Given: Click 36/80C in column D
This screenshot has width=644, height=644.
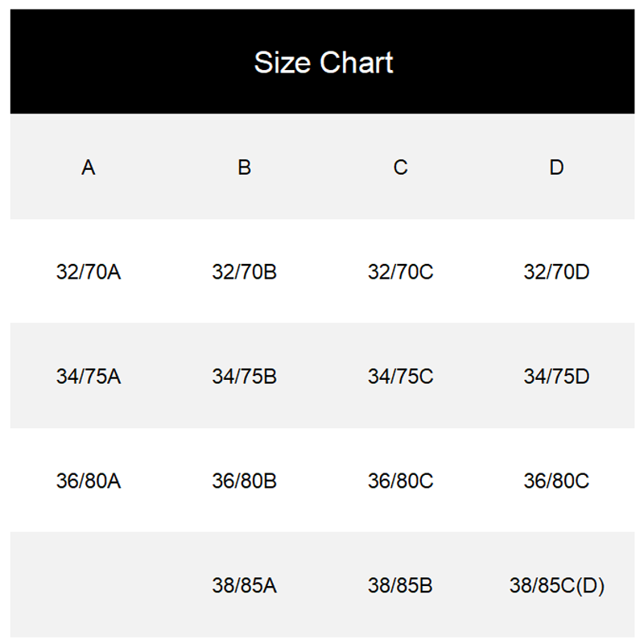Looking at the screenshot, I should (556, 480).
